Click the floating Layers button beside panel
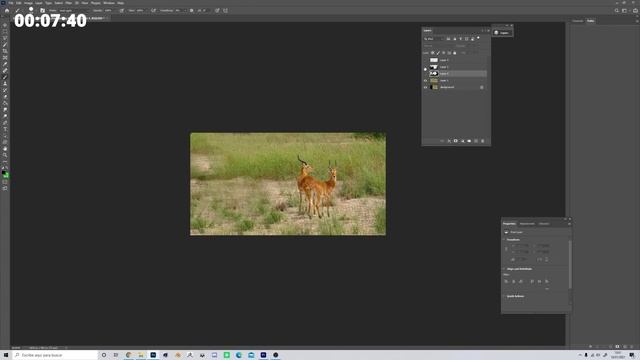This screenshot has height=360, width=640. click(502, 33)
